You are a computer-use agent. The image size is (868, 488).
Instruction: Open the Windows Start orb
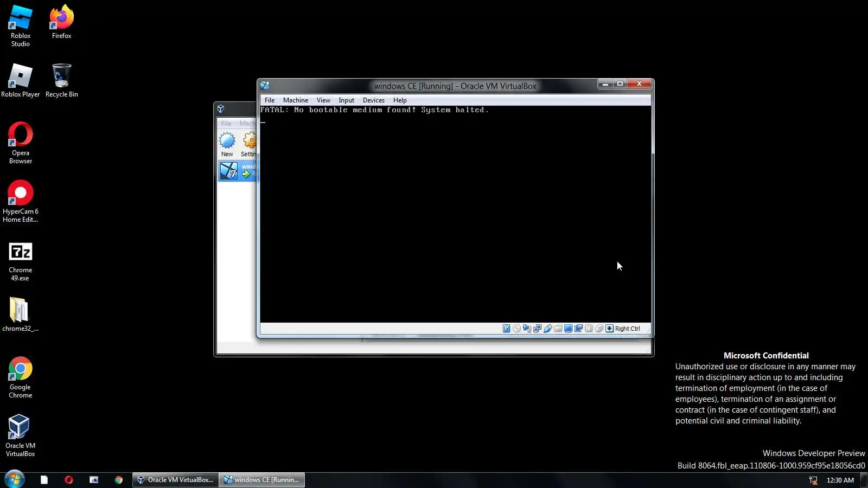[x=14, y=479]
